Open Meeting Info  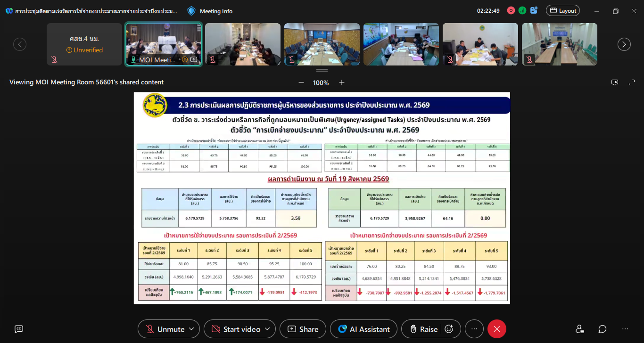(210, 11)
